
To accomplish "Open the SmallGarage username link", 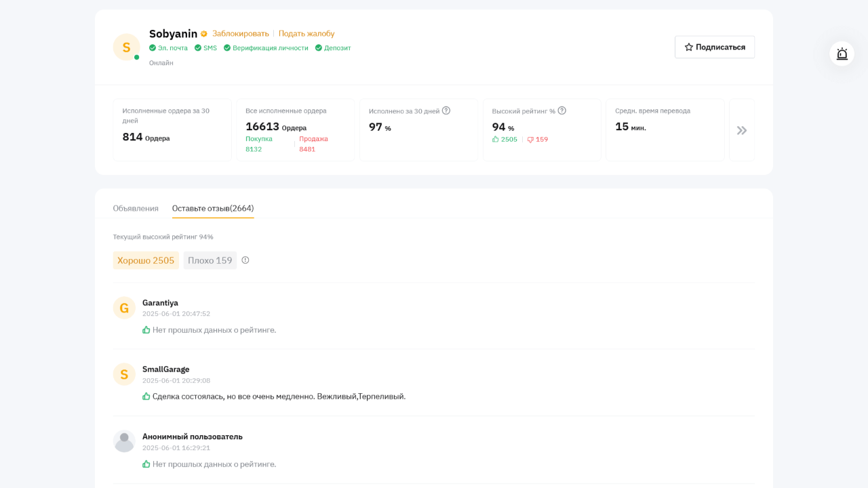I will (x=165, y=369).
